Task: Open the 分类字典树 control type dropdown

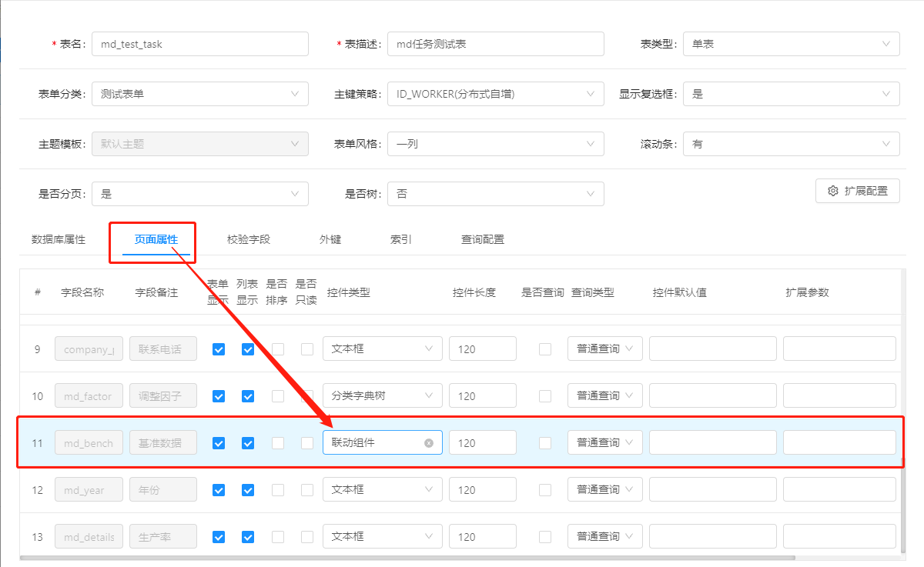Action: point(382,395)
